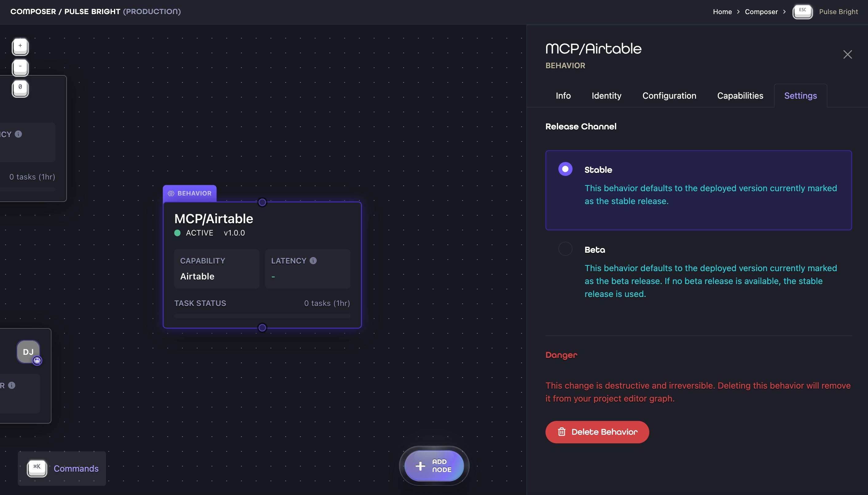Click the zoom out minus key
This screenshot has width=868, height=495.
coord(20,67)
